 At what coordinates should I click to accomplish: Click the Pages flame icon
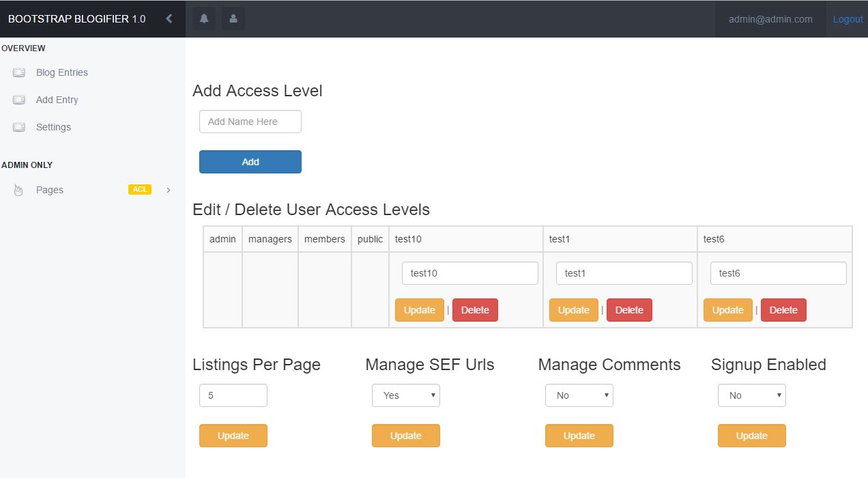[18, 190]
